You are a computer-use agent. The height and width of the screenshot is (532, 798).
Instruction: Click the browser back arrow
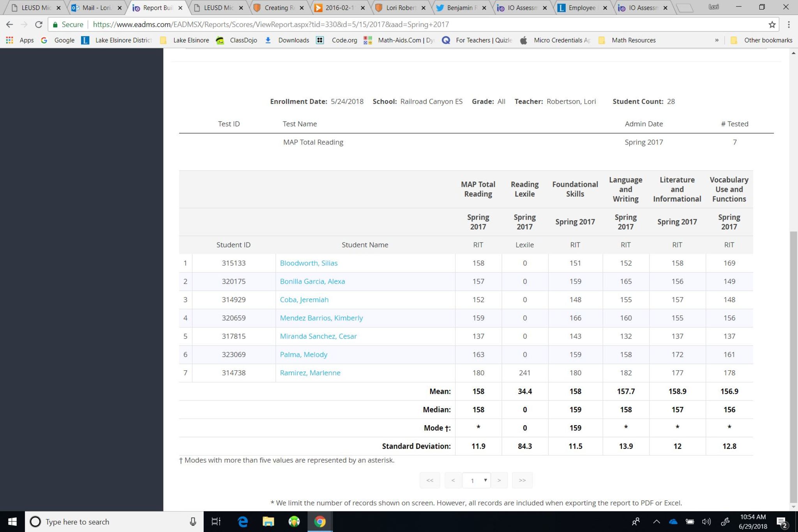point(10,25)
